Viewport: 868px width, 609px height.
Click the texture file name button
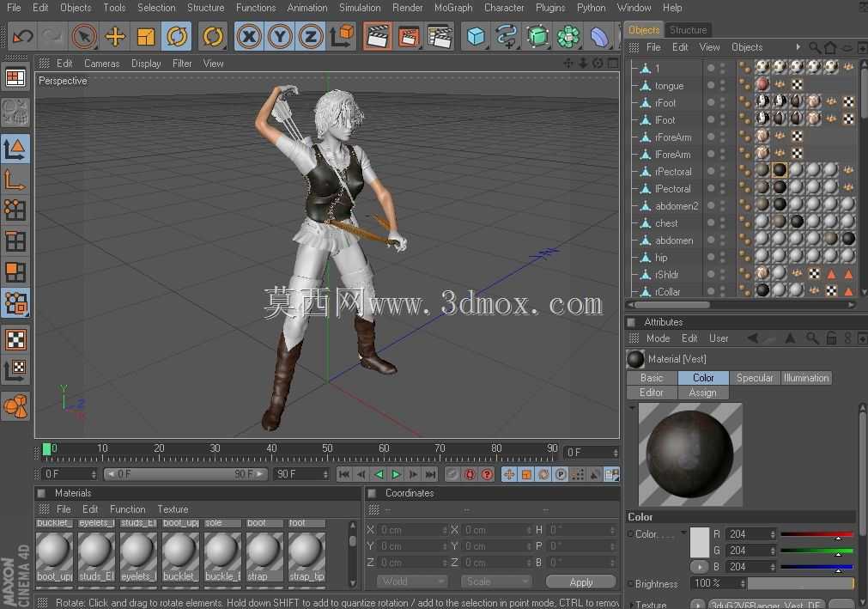(766, 605)
